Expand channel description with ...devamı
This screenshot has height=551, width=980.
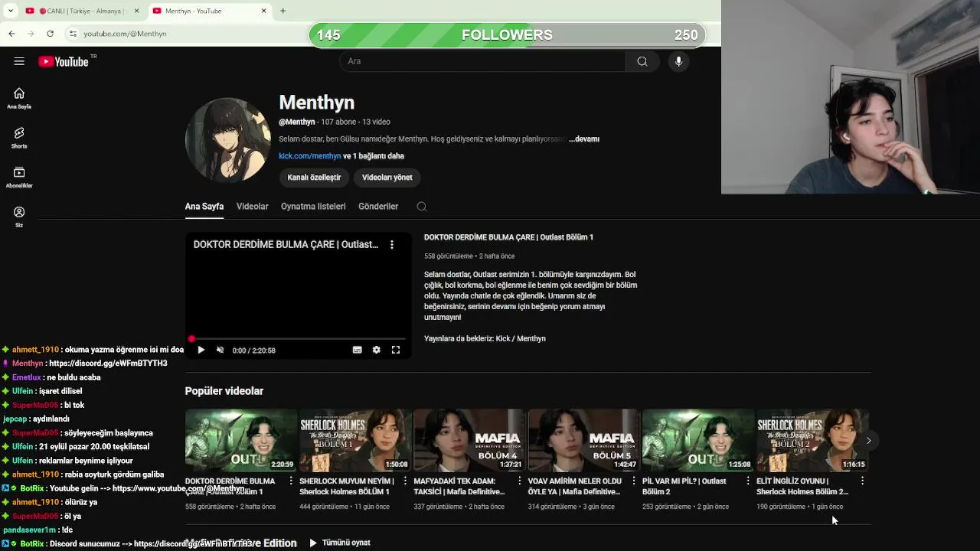[x=584, y=139]
